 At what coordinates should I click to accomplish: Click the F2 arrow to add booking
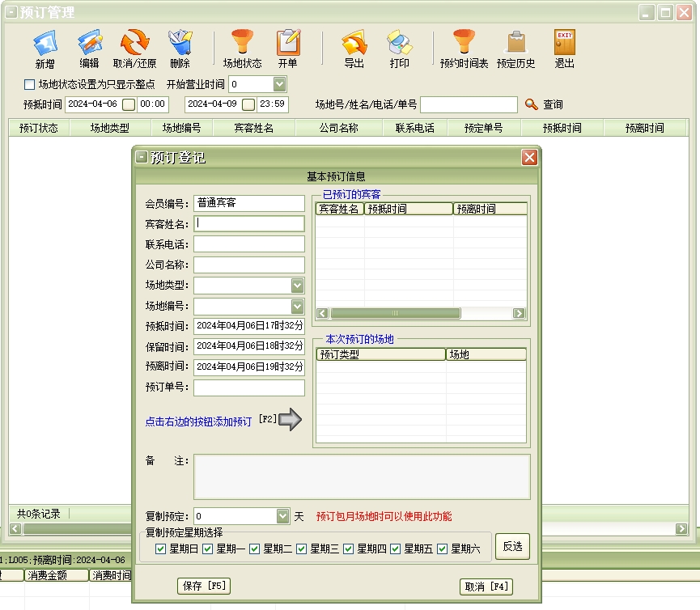coord(290,420)
